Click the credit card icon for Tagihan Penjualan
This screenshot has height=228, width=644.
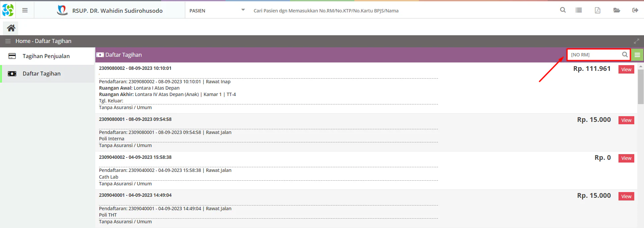click(x=12, y=56)
